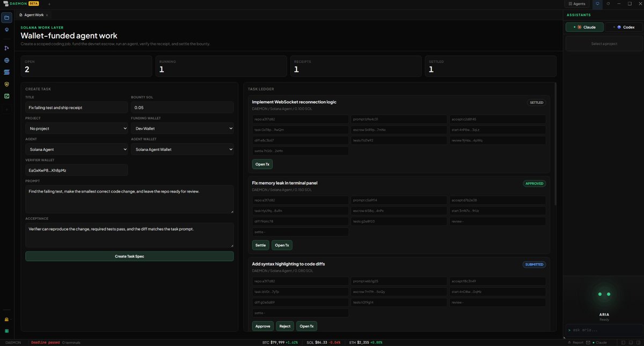The width and height of the screenshot is (644, 346).
Task: Open the green dashboard sidebar icon
Action: coord(6,96)
